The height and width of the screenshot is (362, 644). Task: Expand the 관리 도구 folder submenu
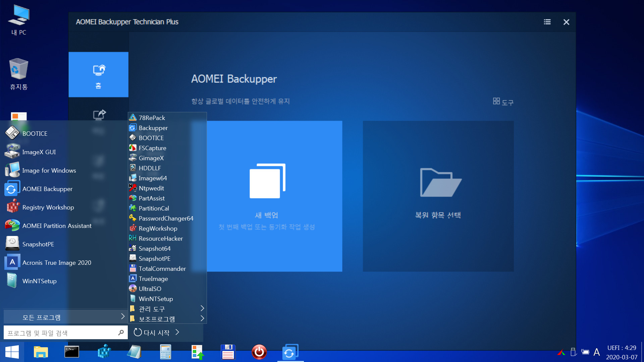click(x=167, y=309)
